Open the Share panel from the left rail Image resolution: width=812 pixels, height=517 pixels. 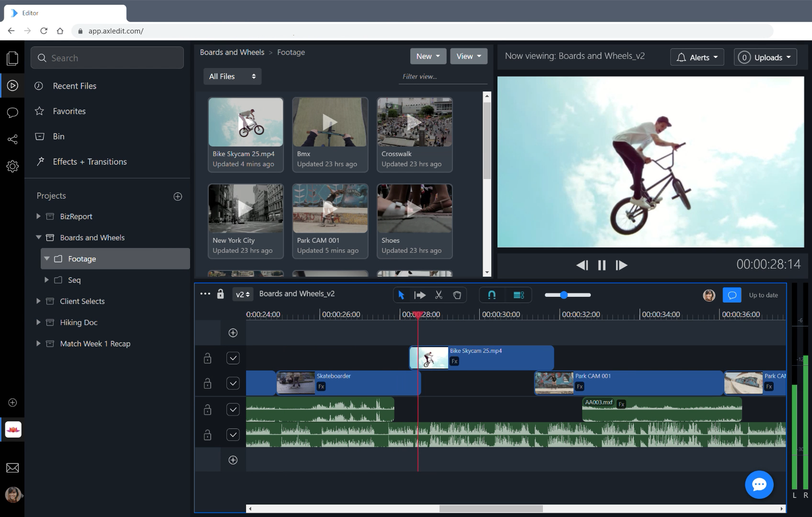(x=12, y=139)
